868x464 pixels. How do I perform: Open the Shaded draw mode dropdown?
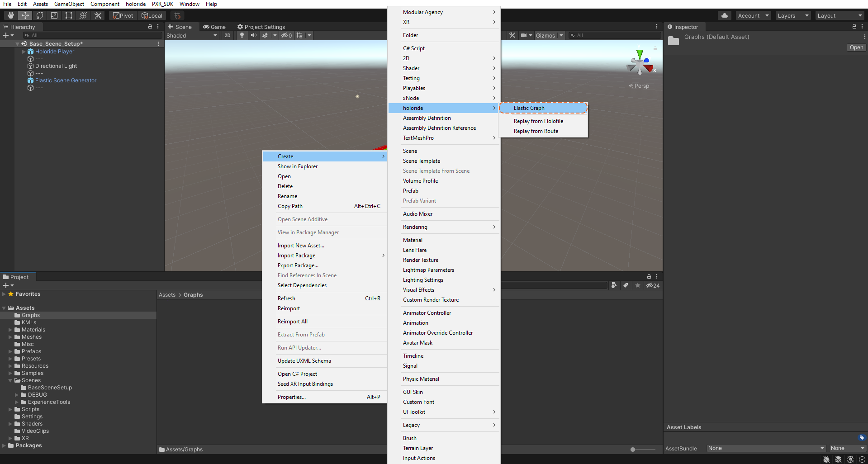[192, 35]
